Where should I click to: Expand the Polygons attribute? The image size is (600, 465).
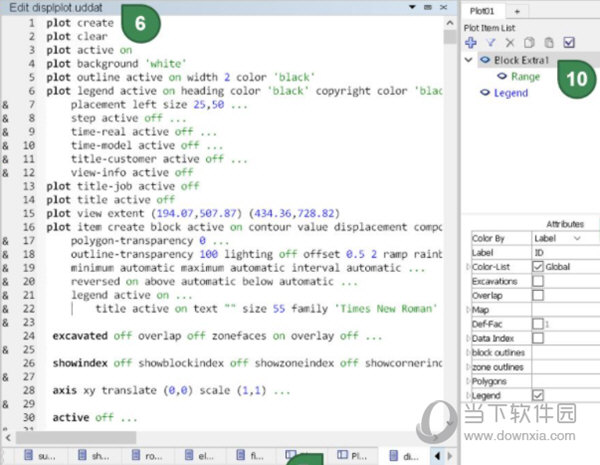[468, 381]
